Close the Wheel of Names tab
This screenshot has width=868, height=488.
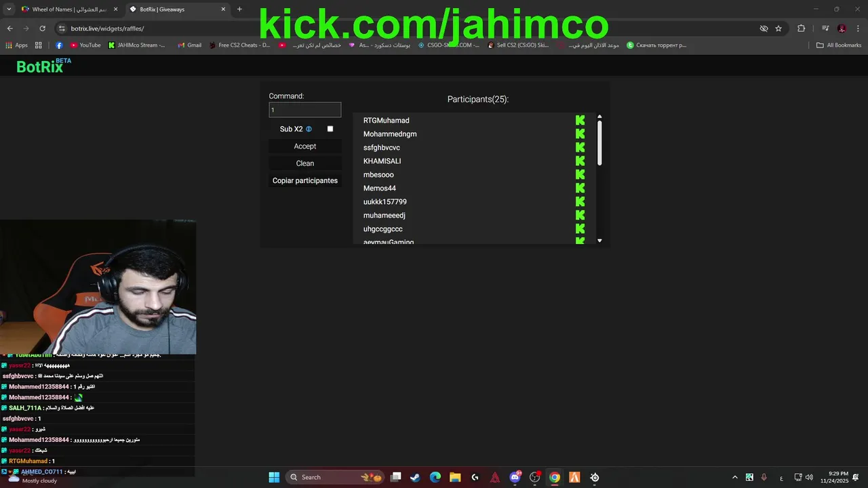tap(115, 9)
